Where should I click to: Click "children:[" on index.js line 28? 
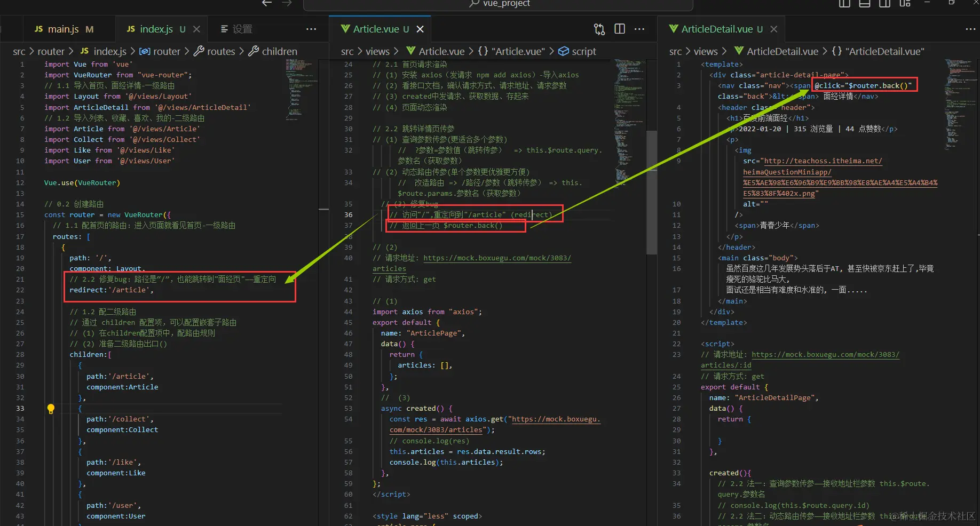coord(91,355)
